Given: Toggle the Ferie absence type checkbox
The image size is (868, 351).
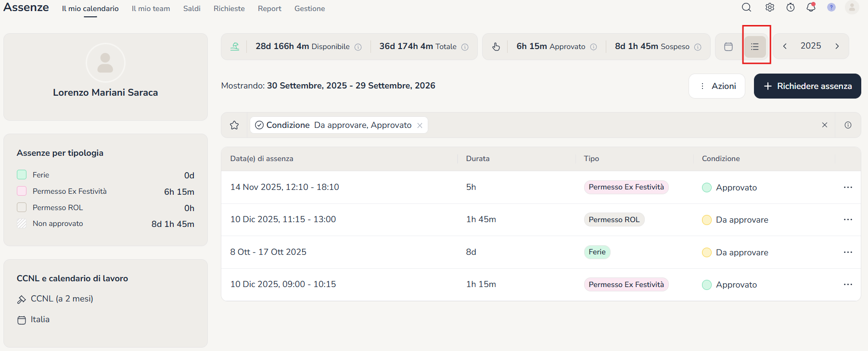Looking at the screenshot, I should [x=22, y=175].
